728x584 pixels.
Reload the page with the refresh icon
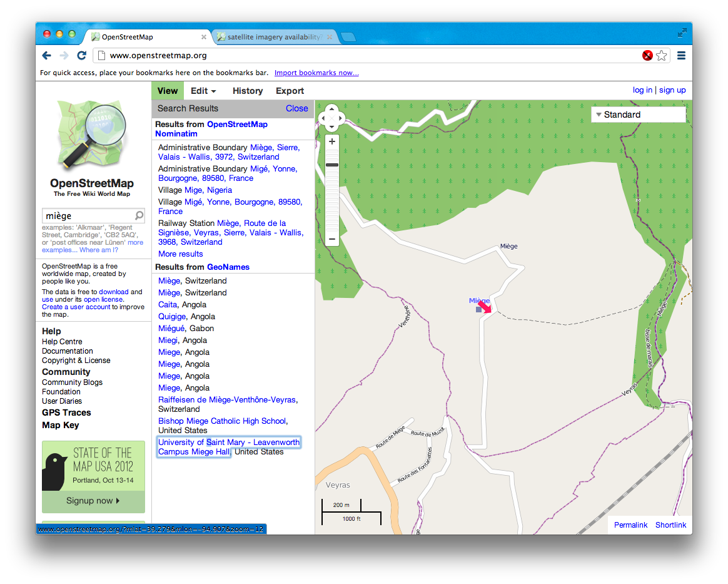(81, 56)
